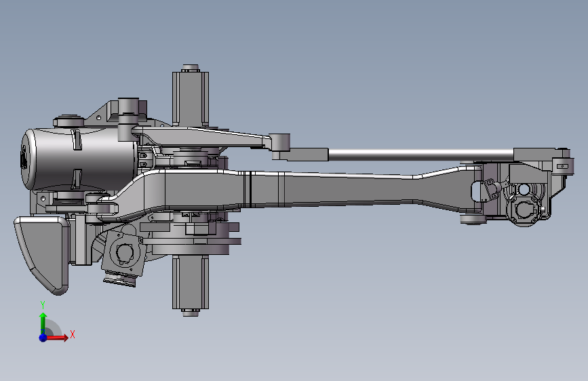Click the blue Z axis ball at the triad origin
Viewport: 588px width, 381px height.
43,338
